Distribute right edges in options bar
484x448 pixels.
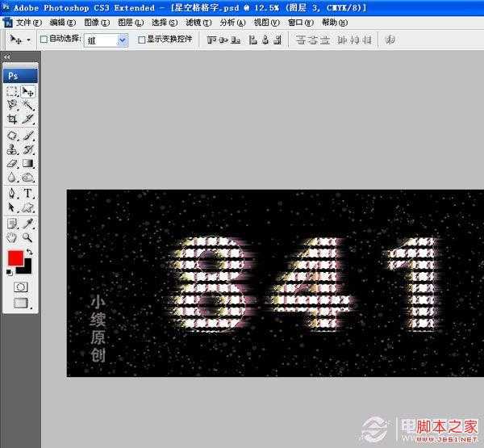coord(366,40)
